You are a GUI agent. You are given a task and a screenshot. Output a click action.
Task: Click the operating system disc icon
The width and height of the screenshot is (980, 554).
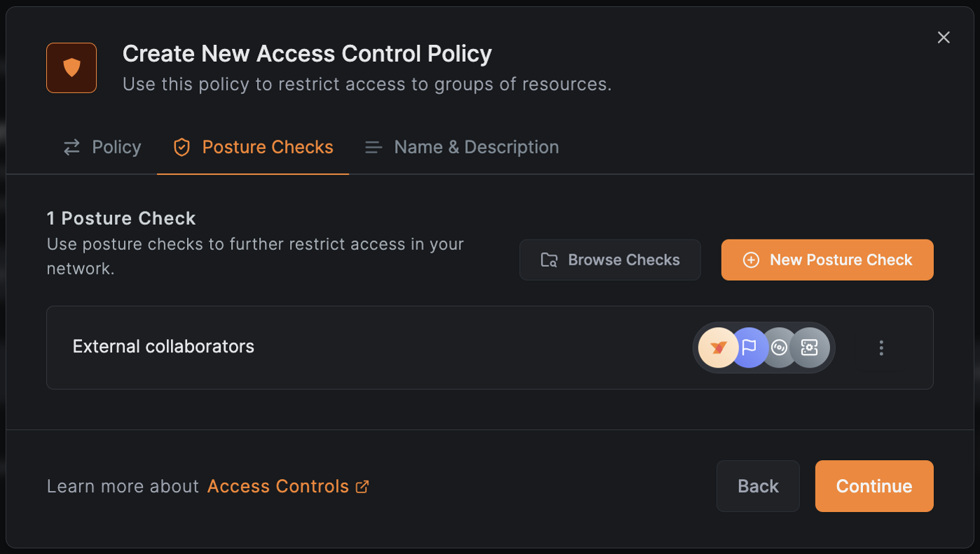pos(779,347)
